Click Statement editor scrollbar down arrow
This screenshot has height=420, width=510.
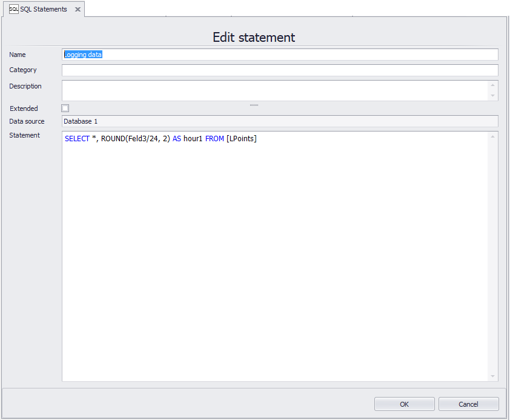(x=493, y=376)
